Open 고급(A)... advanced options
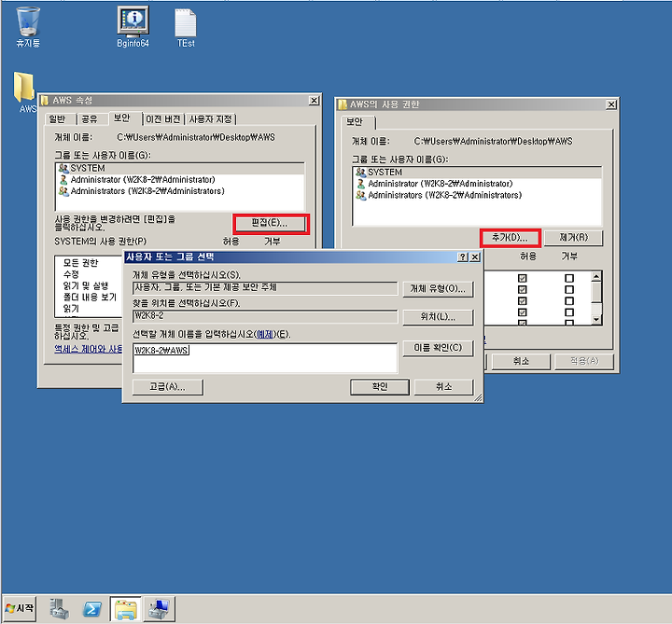 point(168,387)
